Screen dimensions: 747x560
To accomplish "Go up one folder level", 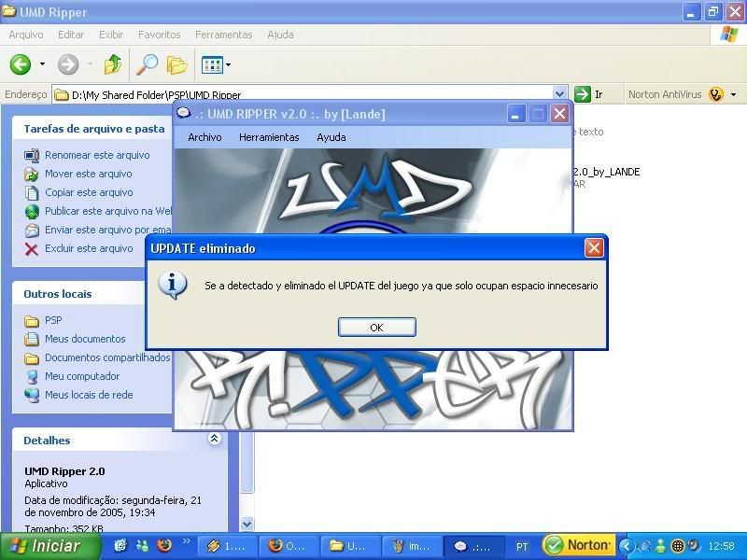I will [x=113, y=64].
